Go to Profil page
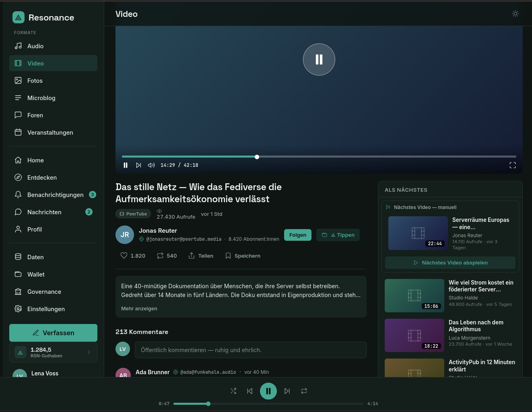 click(x=53, y=230)
